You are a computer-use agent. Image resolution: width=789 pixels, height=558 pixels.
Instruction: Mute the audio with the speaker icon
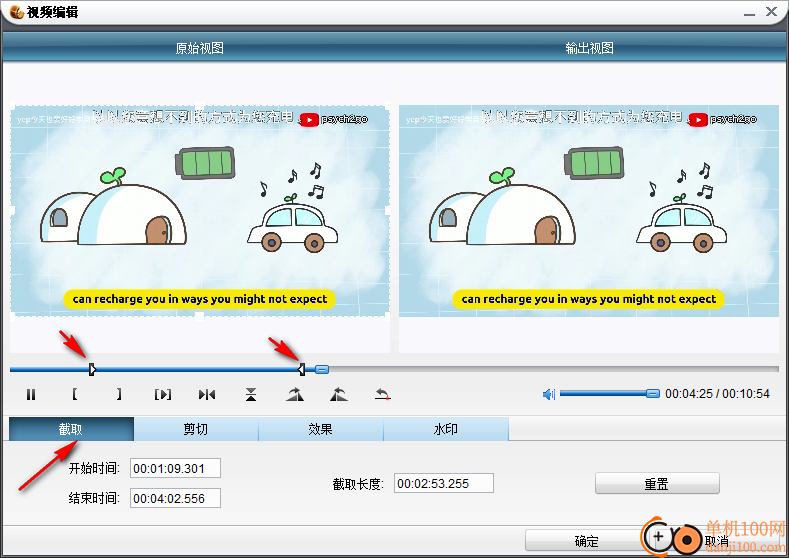(x=548, y=394)
